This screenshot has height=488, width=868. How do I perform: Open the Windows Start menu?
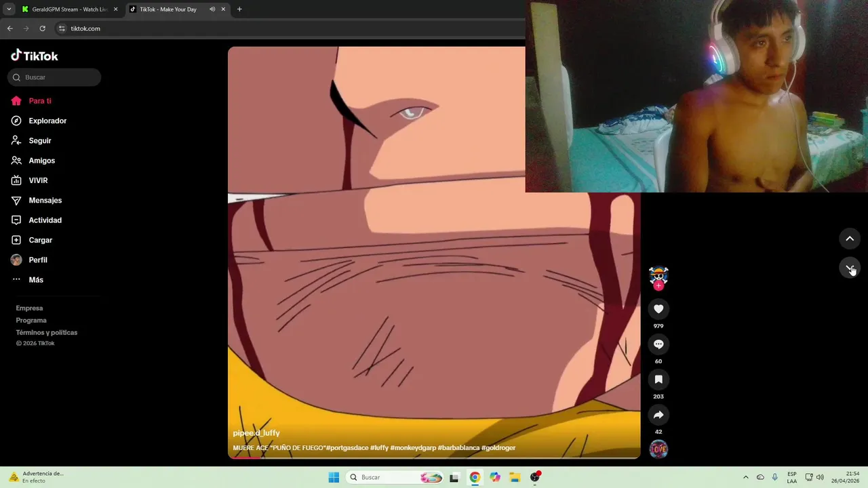(334, 477)
